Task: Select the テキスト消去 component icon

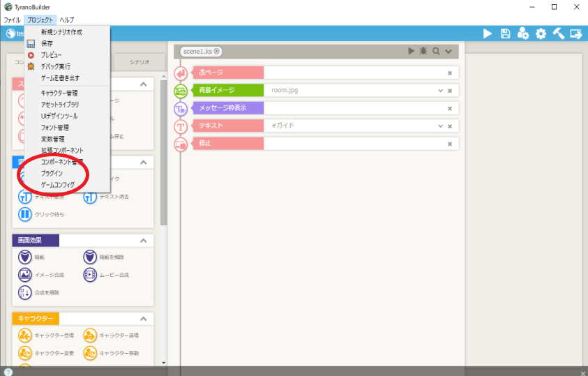Action: (x=90, y=197)
